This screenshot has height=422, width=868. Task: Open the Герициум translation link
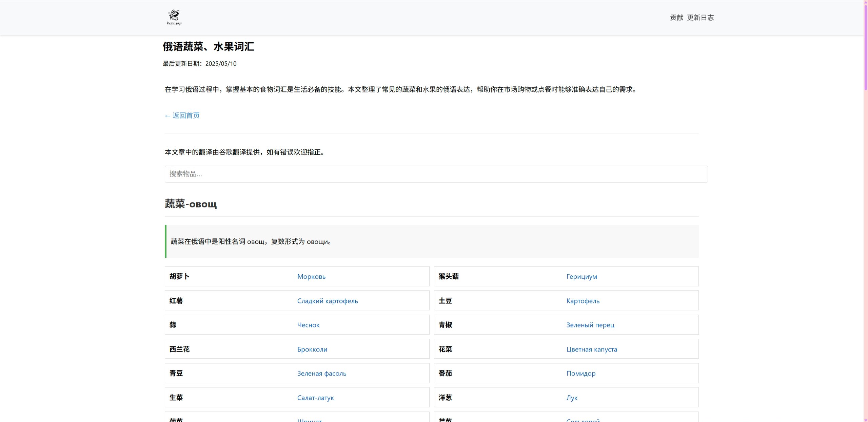(x=581, y=277)
